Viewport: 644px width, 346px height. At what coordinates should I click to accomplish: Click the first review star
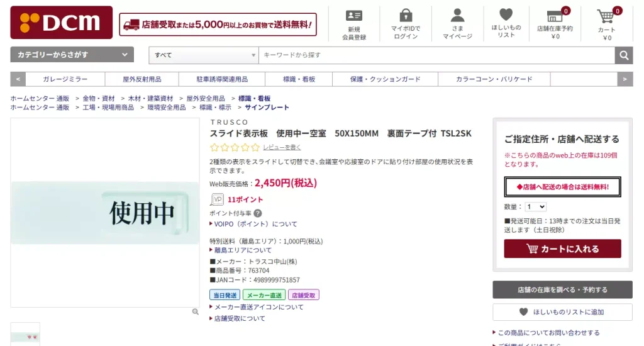pos(214,147)
